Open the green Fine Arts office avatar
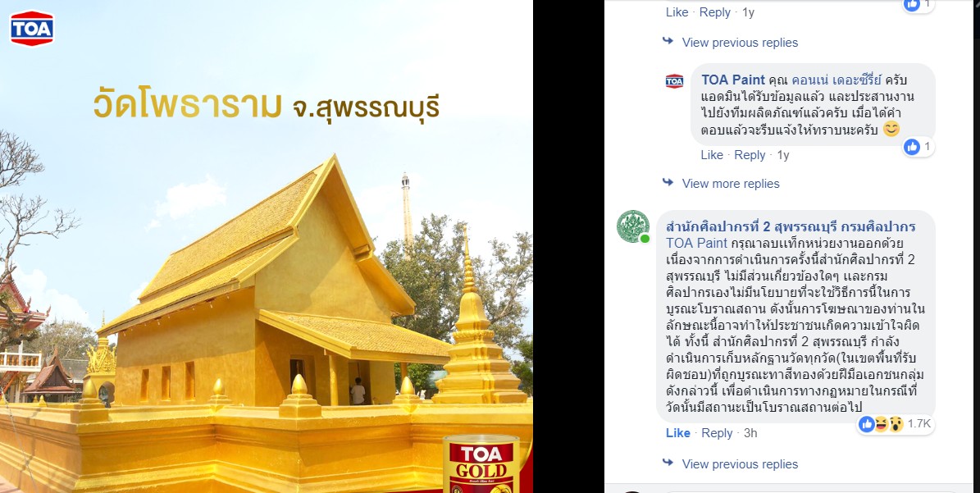The image size is (980, 493). 633,226
